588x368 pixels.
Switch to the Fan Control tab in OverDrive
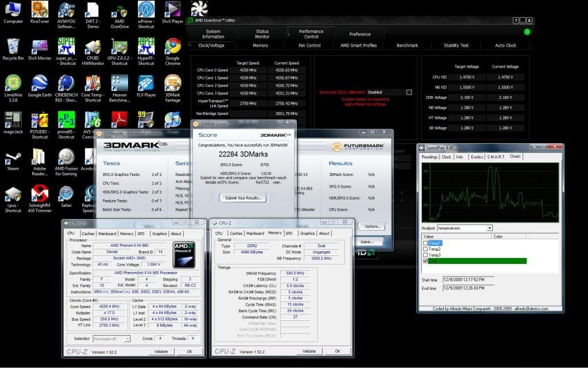pos(310,45)
